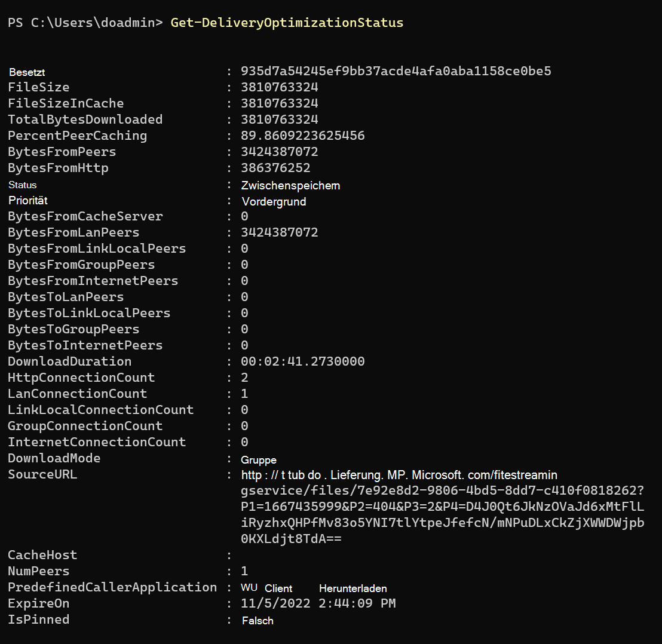The height and width of the screenshot is (644, 662).
Task: Click the Get-DeliveryOptimizationStatus command text
Action: [287, 23]
